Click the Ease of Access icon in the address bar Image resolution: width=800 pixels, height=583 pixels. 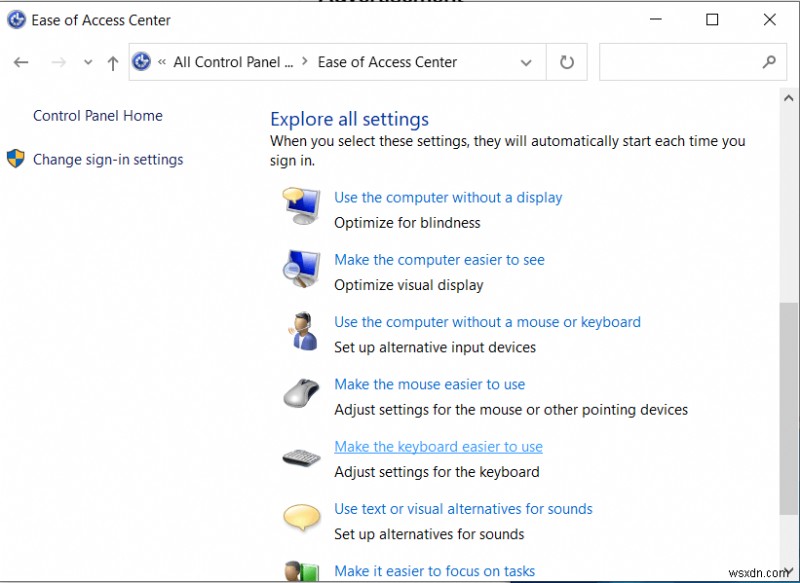coord(141,61)
